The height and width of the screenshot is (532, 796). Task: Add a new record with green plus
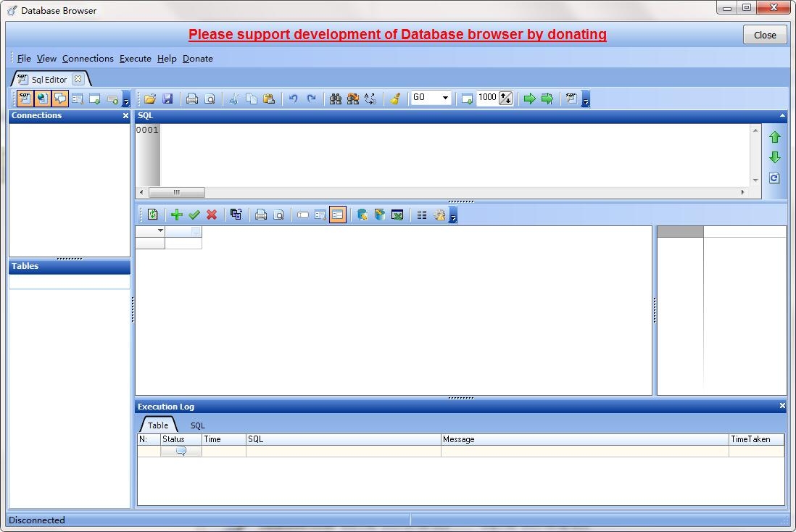[x=177, y=215]
